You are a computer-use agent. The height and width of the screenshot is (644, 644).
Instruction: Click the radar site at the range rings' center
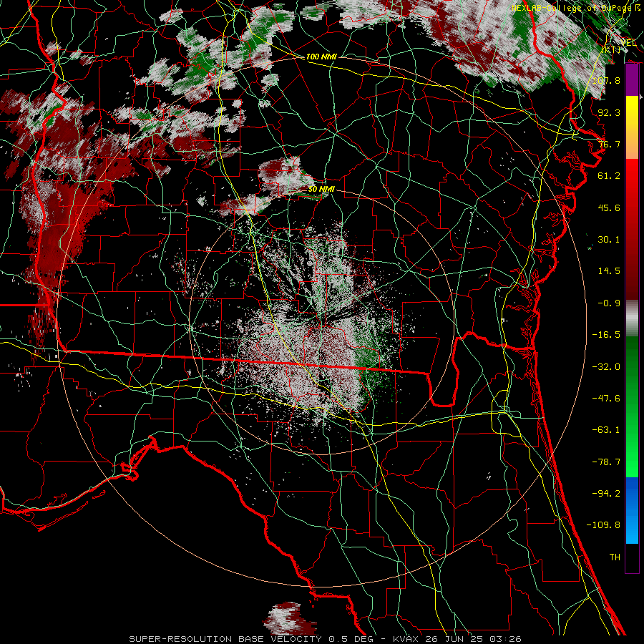[322, 323]
